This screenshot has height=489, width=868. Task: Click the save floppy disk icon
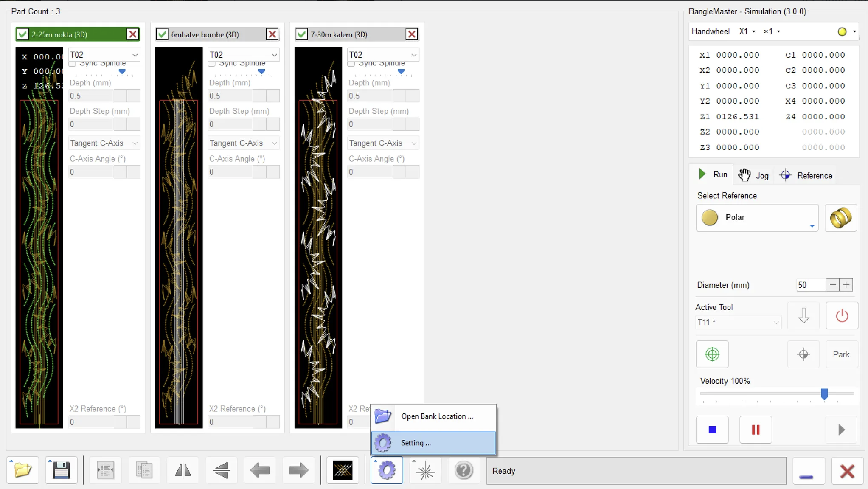pos(61,470)
